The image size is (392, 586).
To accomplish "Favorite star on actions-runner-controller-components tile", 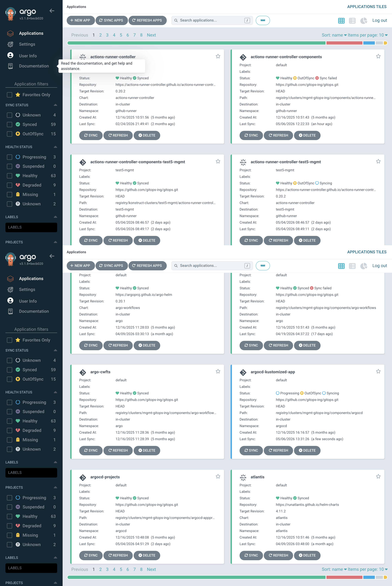I will click(x=378, y=56).
